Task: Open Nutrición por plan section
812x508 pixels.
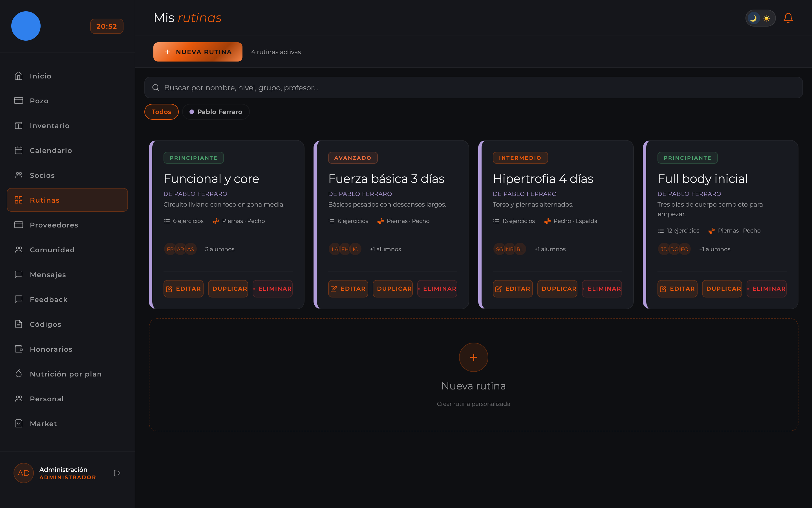Action: [x=67, y=374]
